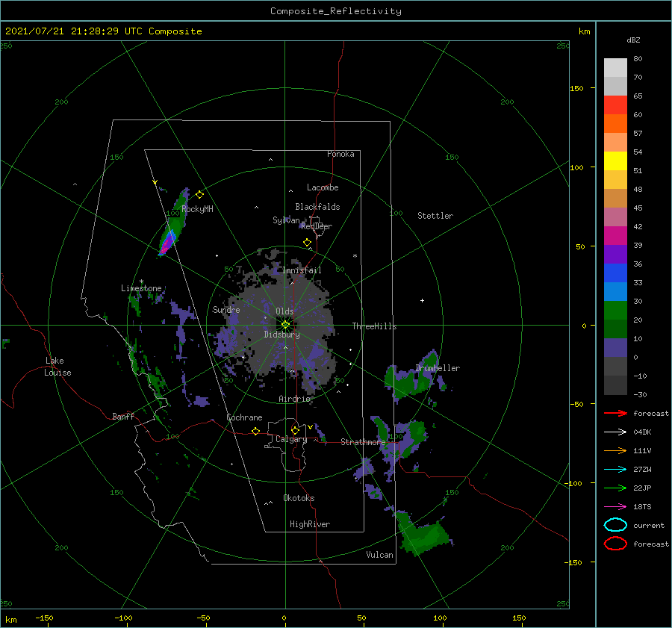Click the yellow V marker right of Calgary diamond
The image size is (672, 628).
pyautogui.click(x=310, y=427)
